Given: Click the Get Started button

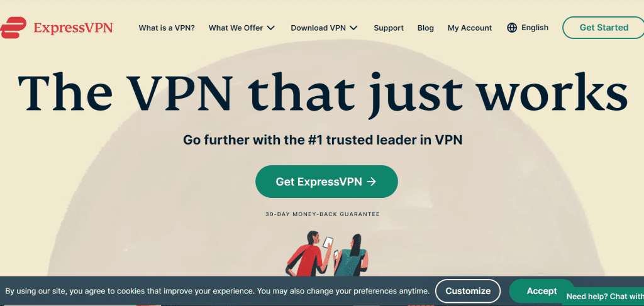Looking at the screenshot, I should 603,28.
